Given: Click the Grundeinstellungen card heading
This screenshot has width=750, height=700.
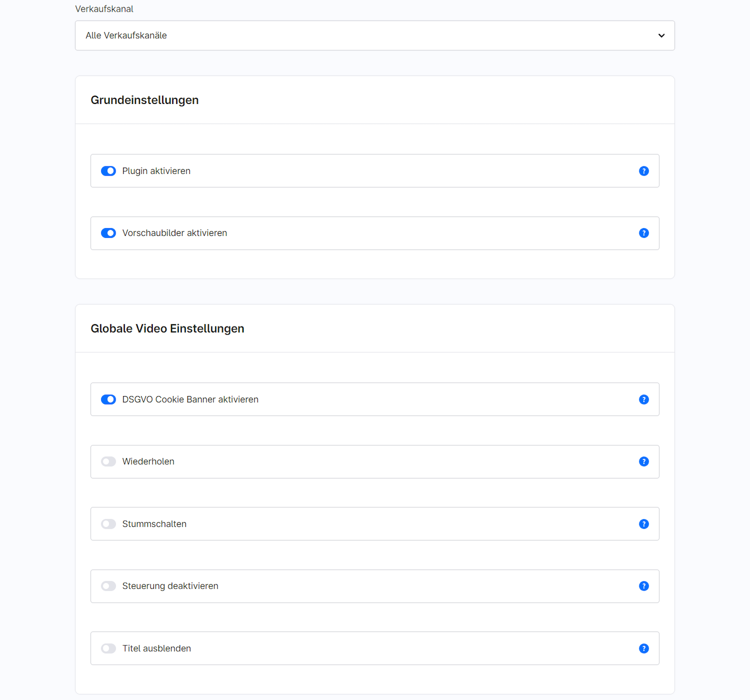Looking at the screenshot, I should (145, 100).
